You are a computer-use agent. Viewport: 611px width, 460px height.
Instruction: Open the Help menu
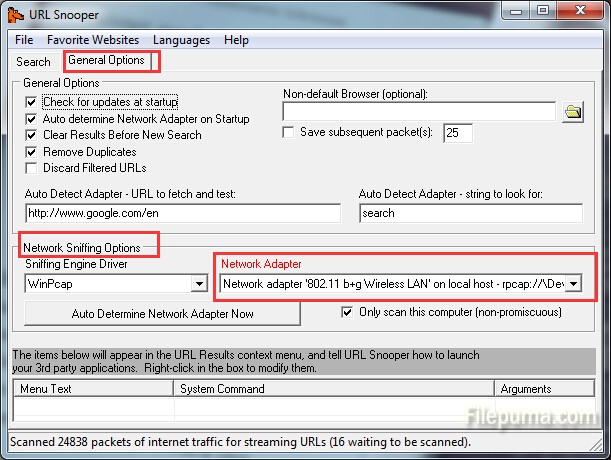tap(236, 40)
